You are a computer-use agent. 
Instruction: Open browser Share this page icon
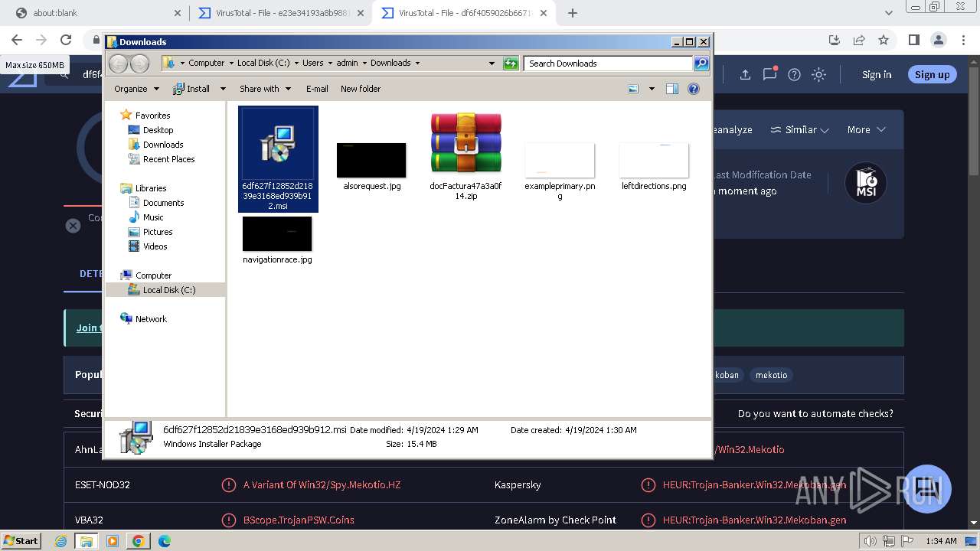[x=859, y=40]
